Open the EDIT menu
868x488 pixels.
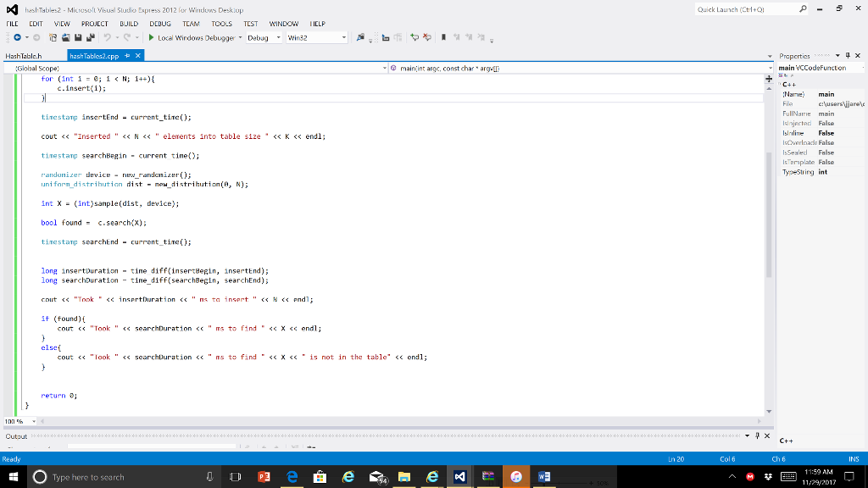pos(36,24)
